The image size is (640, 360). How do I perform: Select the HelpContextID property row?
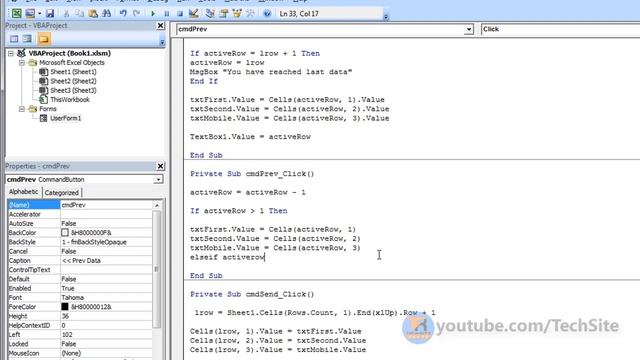[x=80, y=325]
